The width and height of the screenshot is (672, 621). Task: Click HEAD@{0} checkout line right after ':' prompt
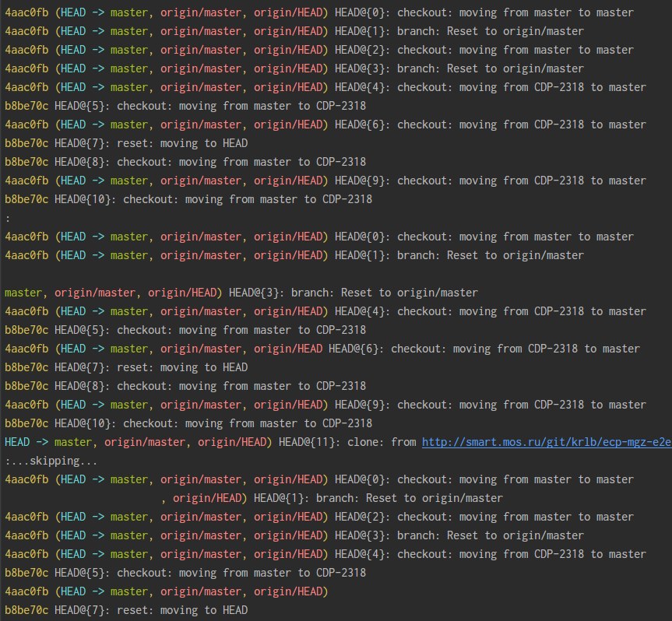319,237
